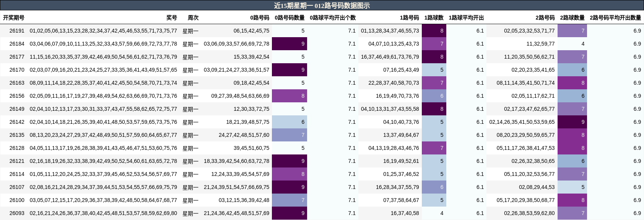644x220 pixels.
Task: Select issue number 26135
Action: point(17,135)
